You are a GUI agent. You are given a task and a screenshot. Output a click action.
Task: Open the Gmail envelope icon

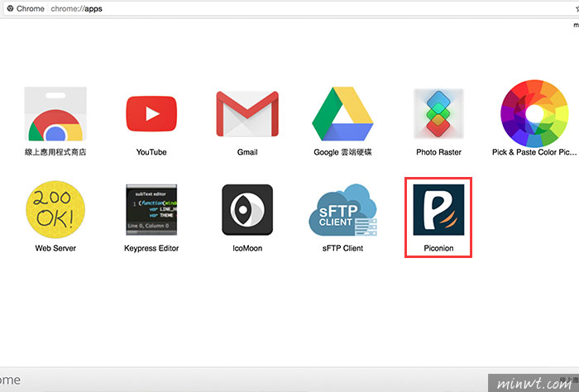(247, 113)
